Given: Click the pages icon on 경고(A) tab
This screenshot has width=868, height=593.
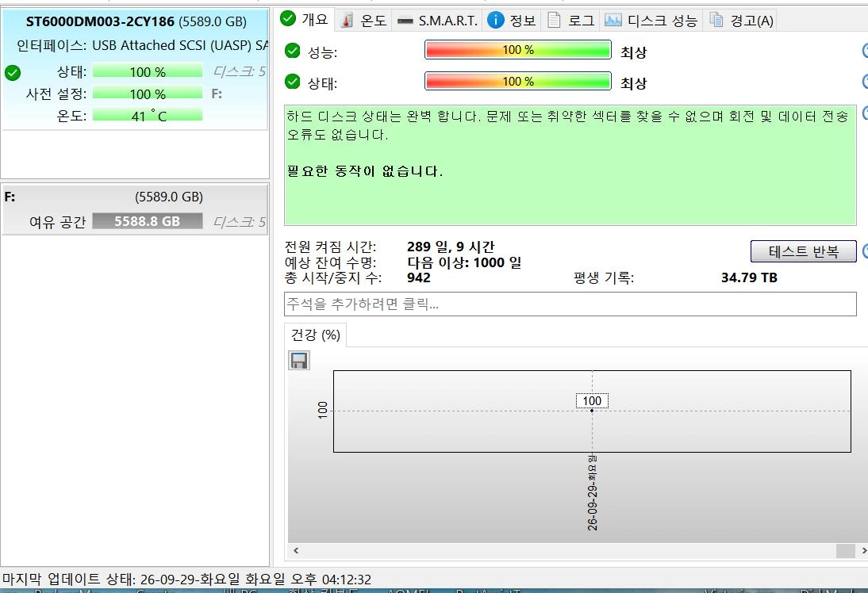Looking at the screenshot, I should click(x=716, y=21).
